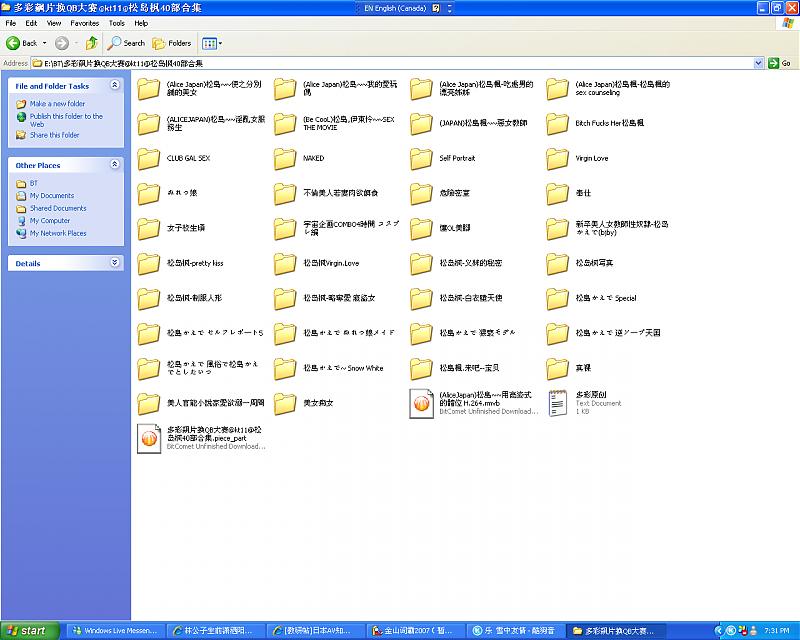Open the Views dropdown in the toolbar
The image size is (800, 640).
tap(212, 43)
